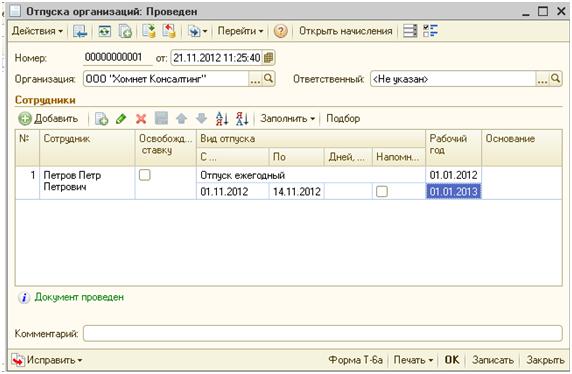Click the date field 21.11.2012
This screenshot has width=572, height=374.
click(217, 58)
